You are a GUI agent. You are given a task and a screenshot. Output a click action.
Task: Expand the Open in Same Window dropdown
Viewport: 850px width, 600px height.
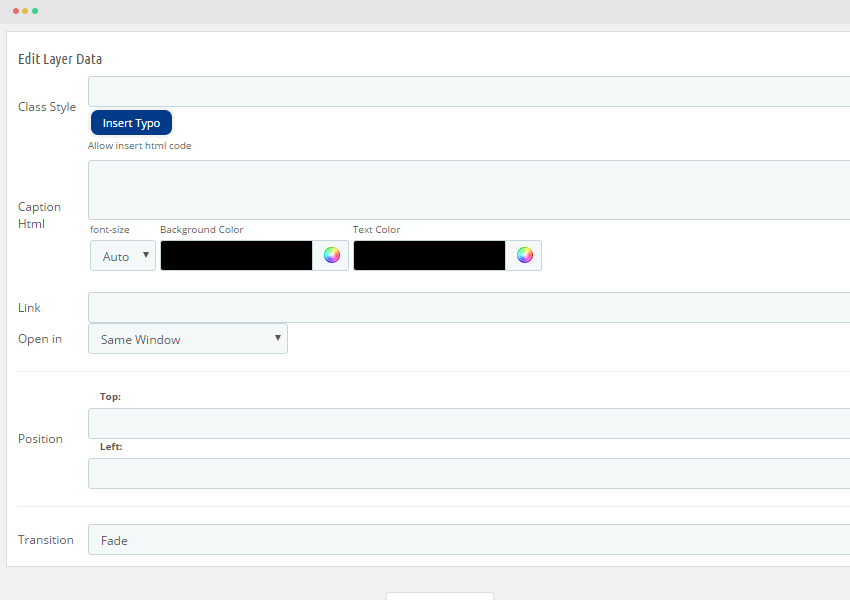click(x=188, y=339)
